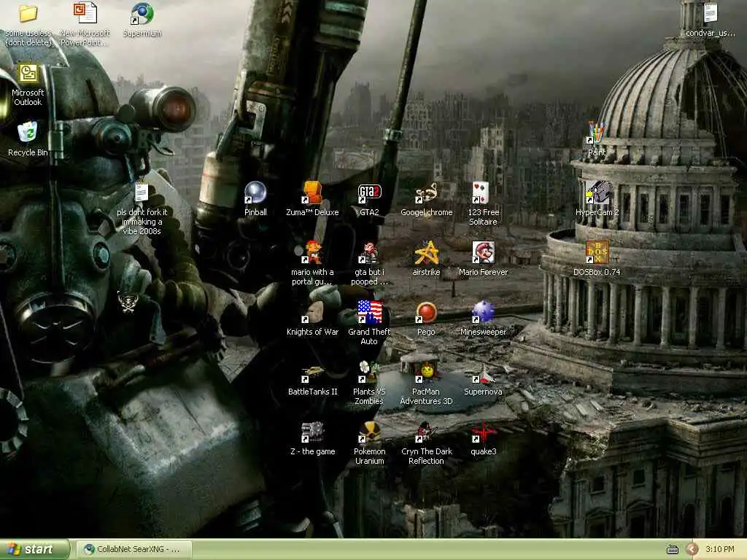The width and height of the screenshot is (747, 560).
Task: Select the Knights of War shortcut
Action: click(x=312, y=312)
